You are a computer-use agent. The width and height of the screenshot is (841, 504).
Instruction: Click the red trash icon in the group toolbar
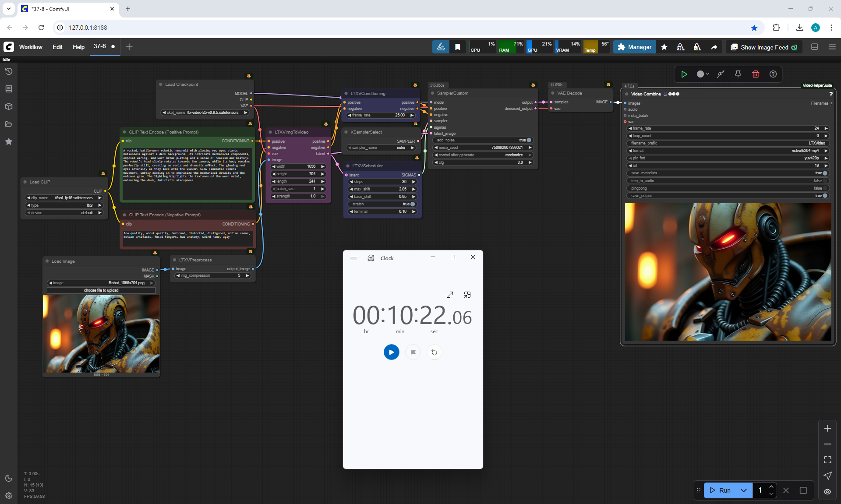pos(756,74)
